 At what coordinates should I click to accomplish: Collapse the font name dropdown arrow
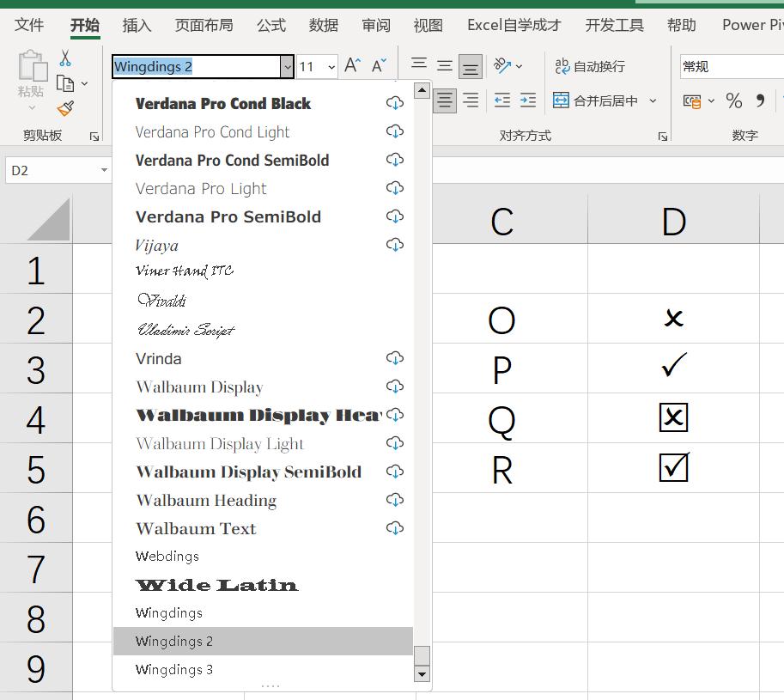pos(286,66)
